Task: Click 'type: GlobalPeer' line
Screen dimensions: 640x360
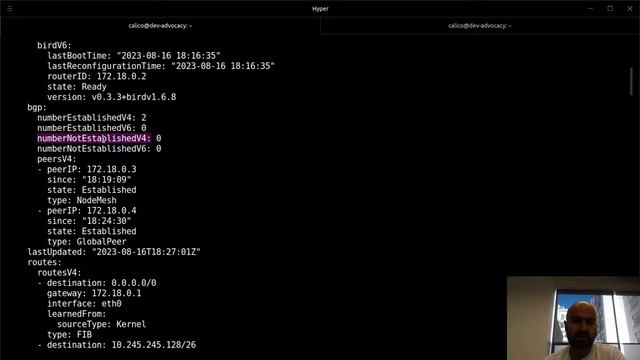Action: (87, 242)
